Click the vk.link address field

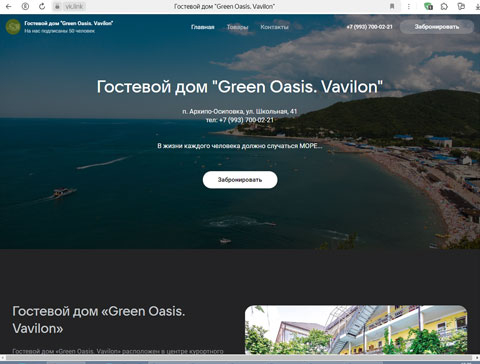74,6
